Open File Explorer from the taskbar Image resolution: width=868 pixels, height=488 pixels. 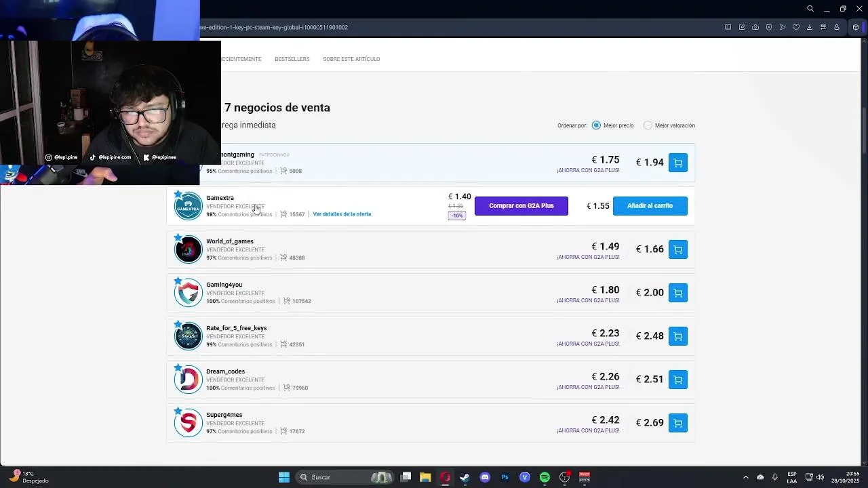425,477
